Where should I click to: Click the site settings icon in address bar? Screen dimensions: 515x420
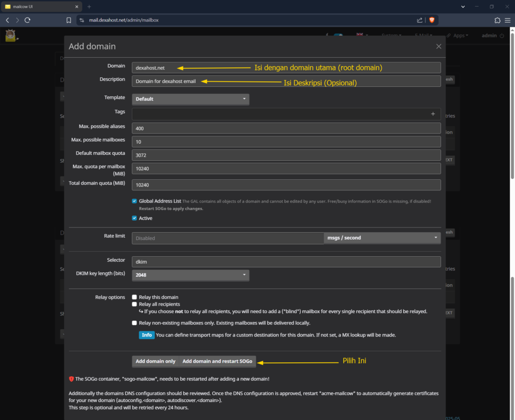coord(82,20)
